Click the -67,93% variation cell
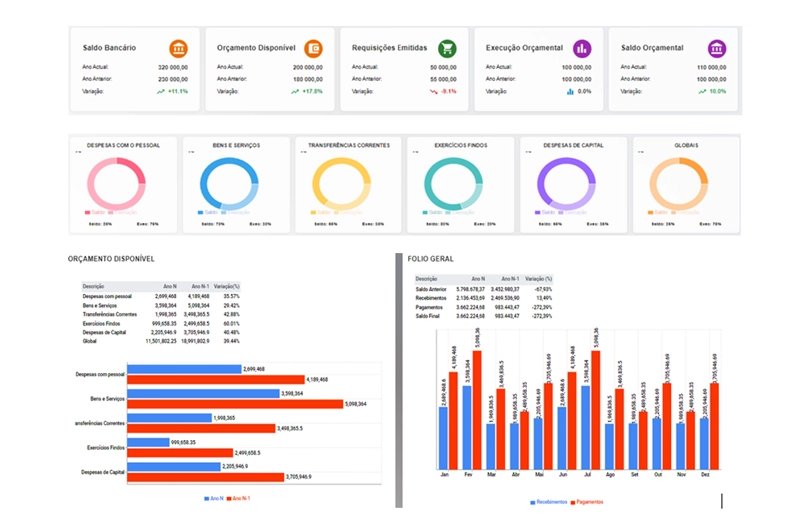Image resolution: width=799 pixels, height=532 pixels. [542, 289]
